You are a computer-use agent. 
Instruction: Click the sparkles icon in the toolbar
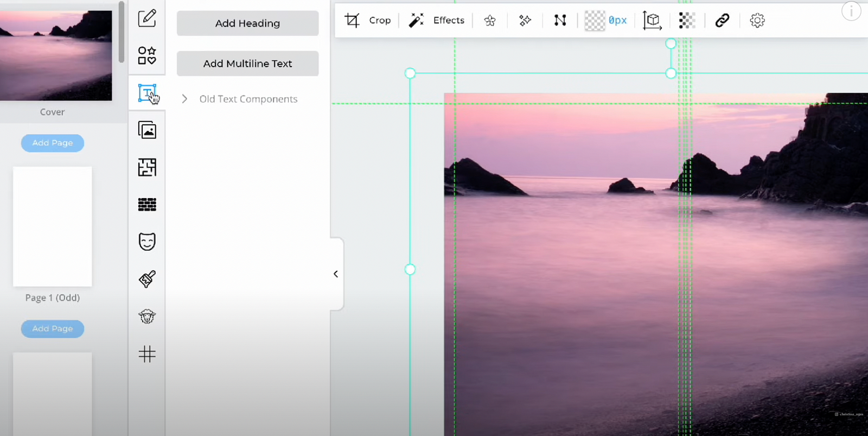pos(525,21)
